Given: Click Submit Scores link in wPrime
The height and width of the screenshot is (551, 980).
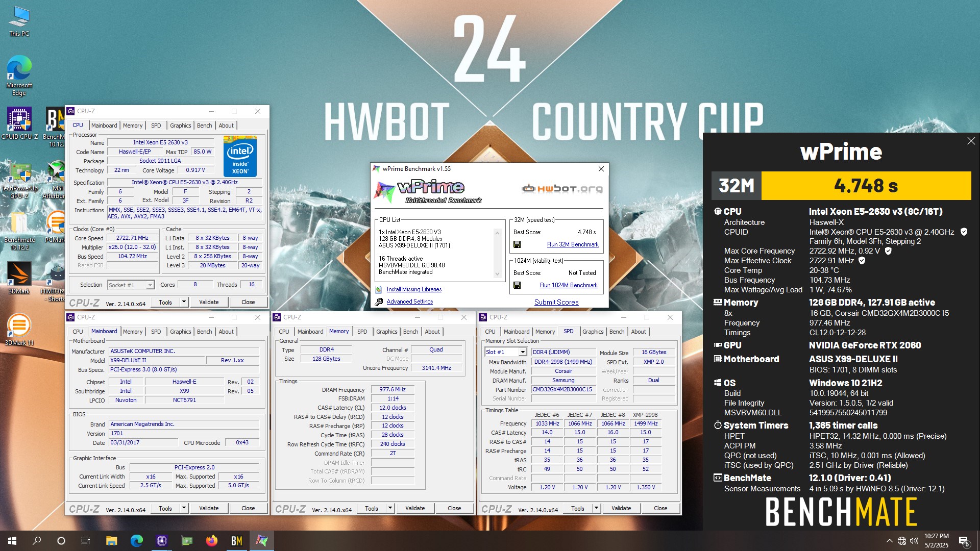Looking at the screenshot, I should pos(556,302).
